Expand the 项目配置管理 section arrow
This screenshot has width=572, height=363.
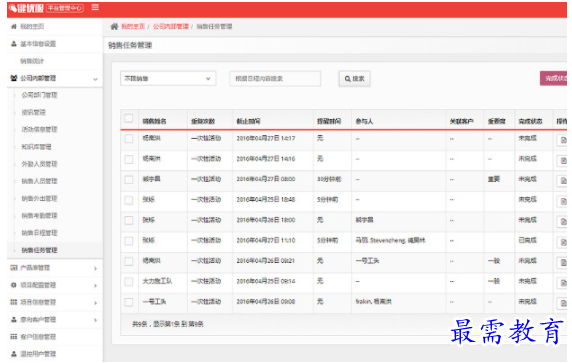96,285
